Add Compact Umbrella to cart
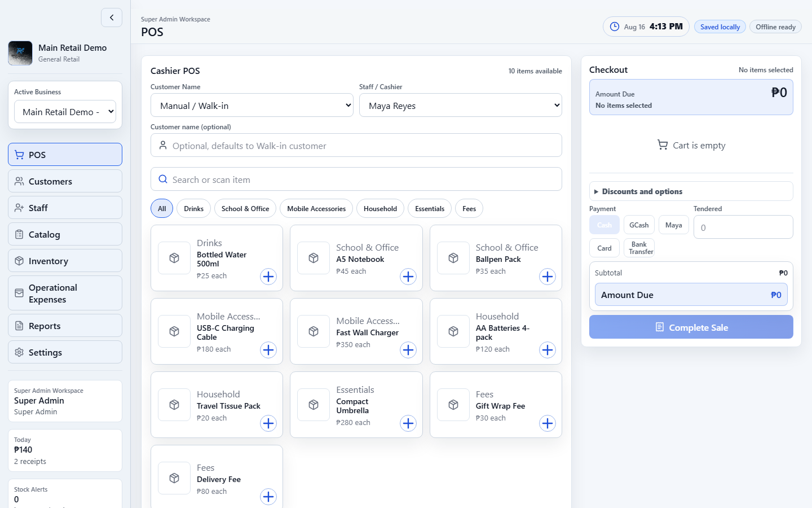Image resolution: width=812 pixels, height=508 pixels. tap(408, 423)
